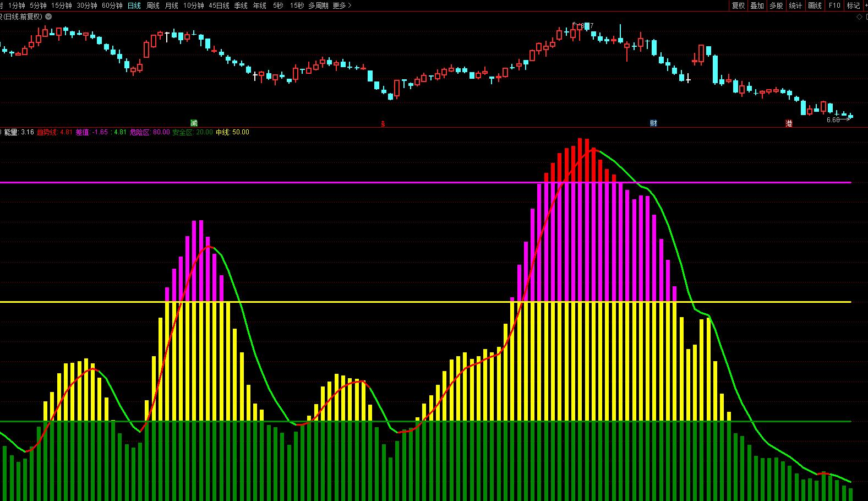Click the red $ dividend marker icon
The width and height of the screenshot is (868, 501).
383,124
